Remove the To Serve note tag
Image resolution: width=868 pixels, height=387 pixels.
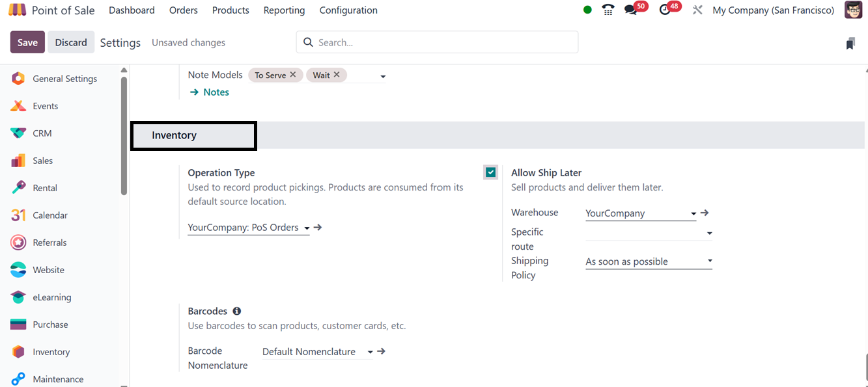[293, 75]
